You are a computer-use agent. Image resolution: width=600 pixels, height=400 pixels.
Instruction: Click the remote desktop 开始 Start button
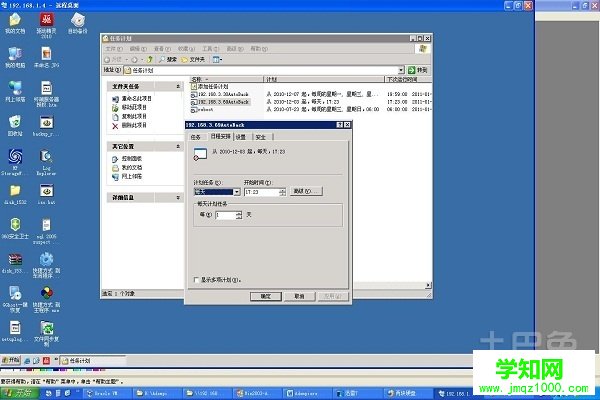[10, 360]
